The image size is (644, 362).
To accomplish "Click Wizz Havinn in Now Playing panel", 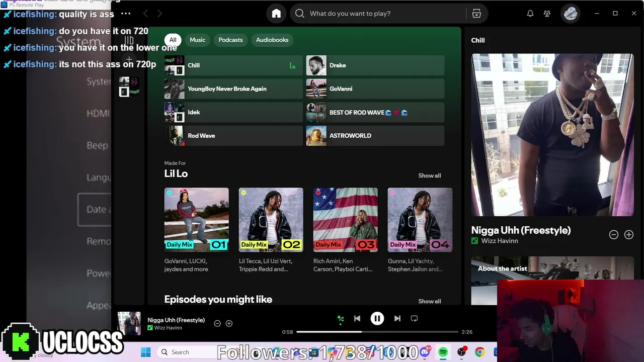I will (x=500, y=241).
